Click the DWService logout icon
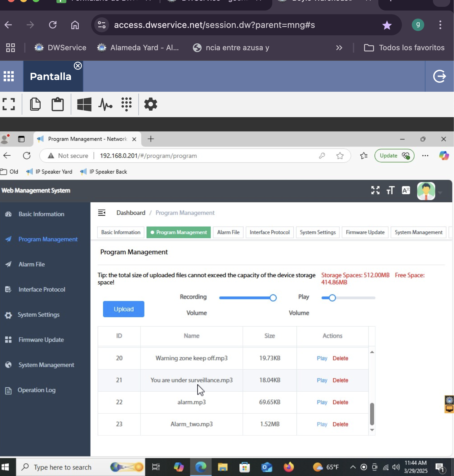Viewport: 454px width, 476px height. pos(439,76)
